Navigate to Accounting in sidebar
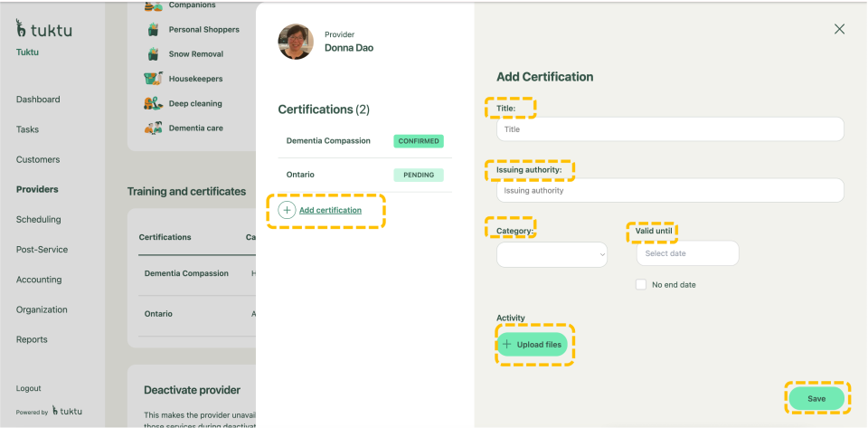Image resolution: width=868 pixels, height=428 pixels. (39, 280)
